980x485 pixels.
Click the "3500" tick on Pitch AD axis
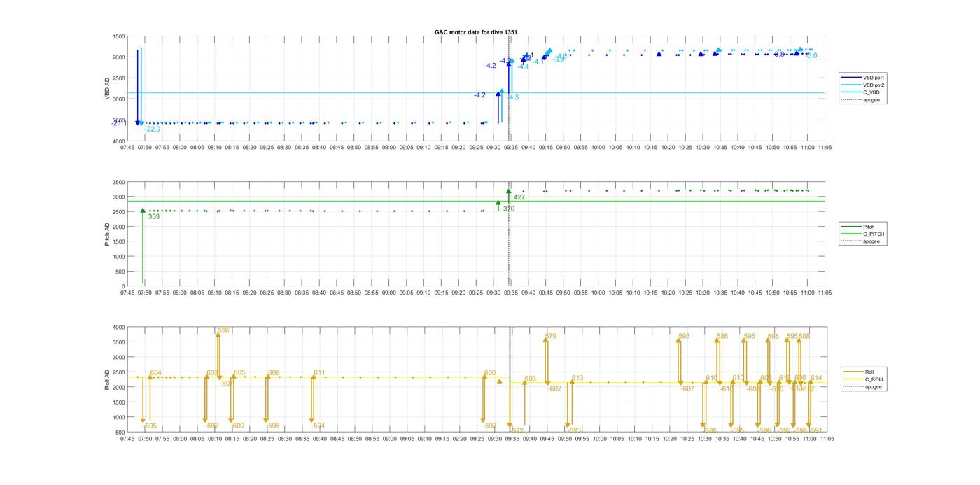coord(119,182)
